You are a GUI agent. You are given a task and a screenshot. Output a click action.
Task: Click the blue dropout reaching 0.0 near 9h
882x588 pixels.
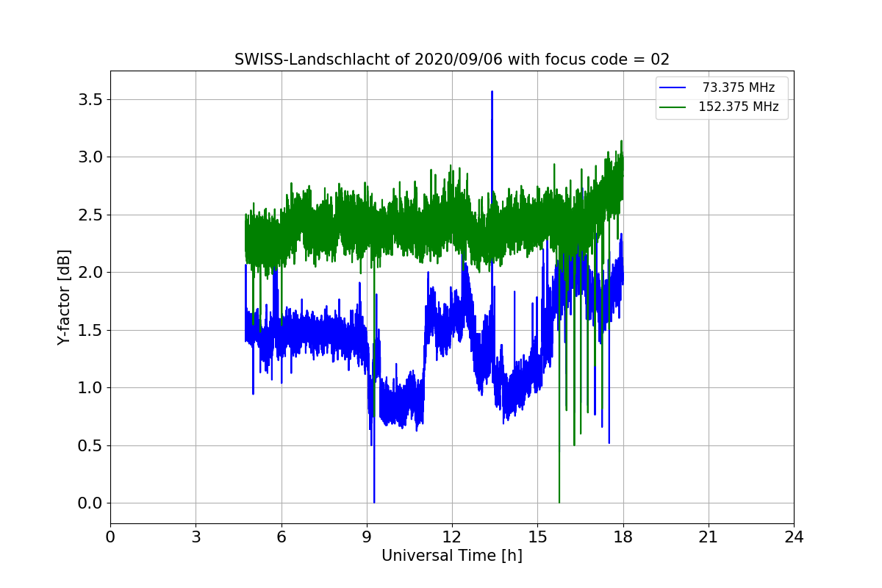click(x=374, y=501)
